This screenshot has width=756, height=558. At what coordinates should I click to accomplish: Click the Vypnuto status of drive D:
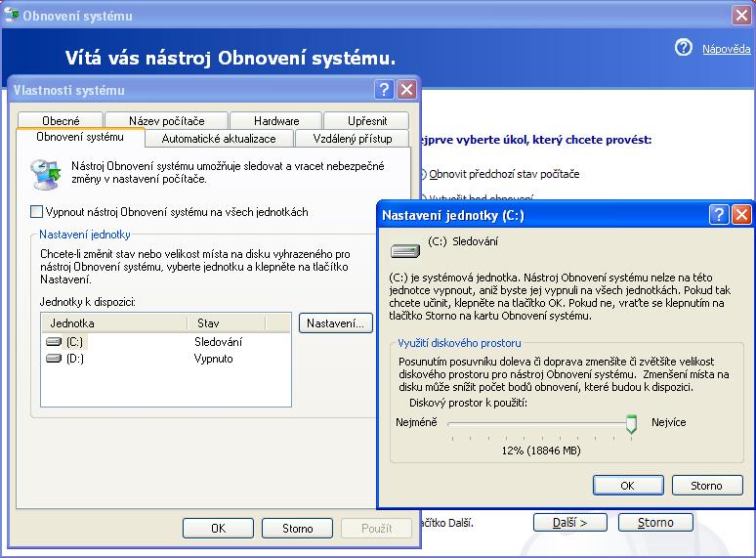click(x=213, y=359)
